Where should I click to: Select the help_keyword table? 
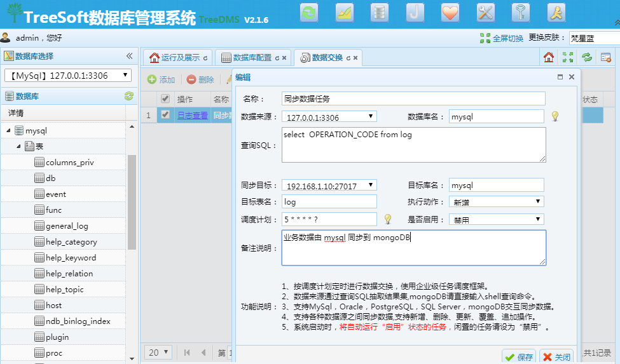point(71,257)
